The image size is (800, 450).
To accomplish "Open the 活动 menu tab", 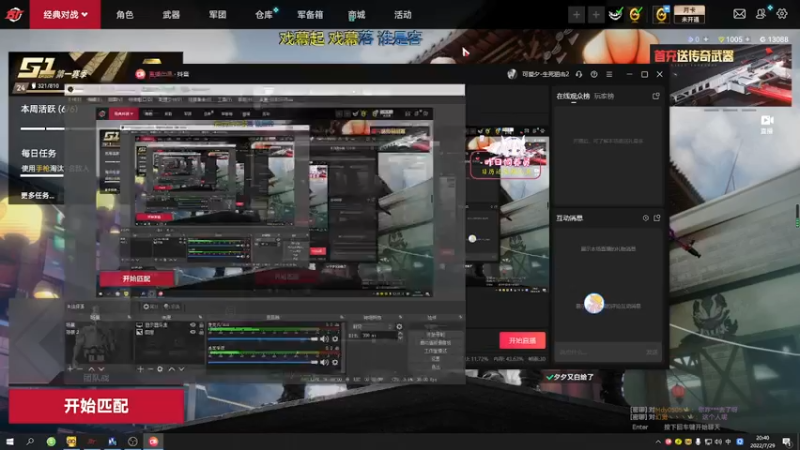I will (x=403, y=15).
